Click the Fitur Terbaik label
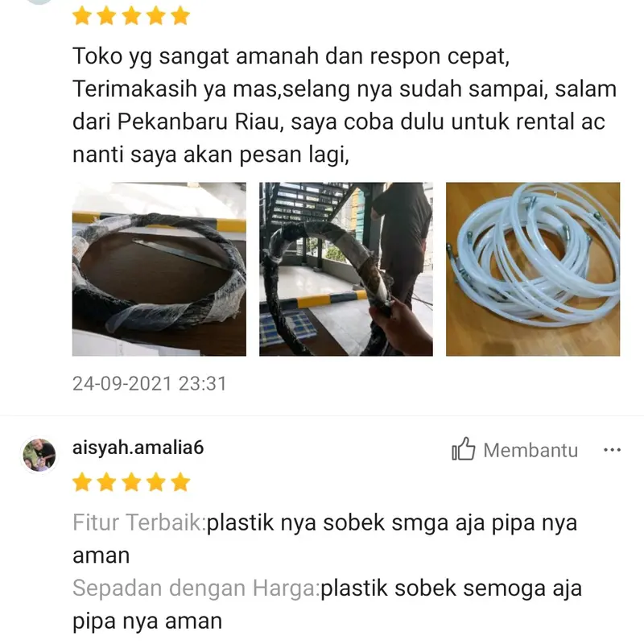This screenshot has width=644, height=644. pyautogui.click(x=139, y=522)
